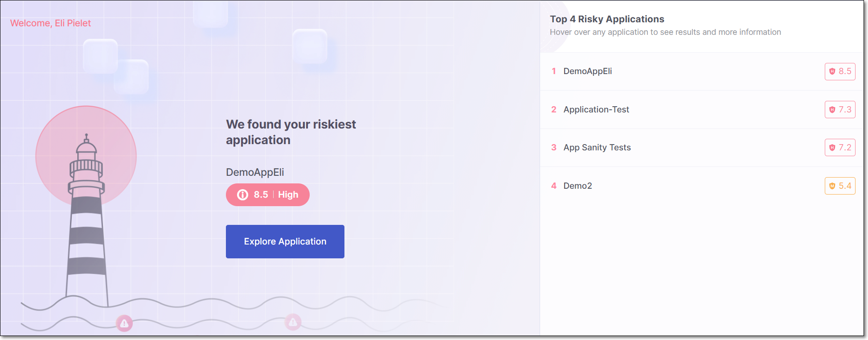Click the red shield icon beside 8.5
Image resolution: width=868 pixels, height=340 pixels.
832,71
